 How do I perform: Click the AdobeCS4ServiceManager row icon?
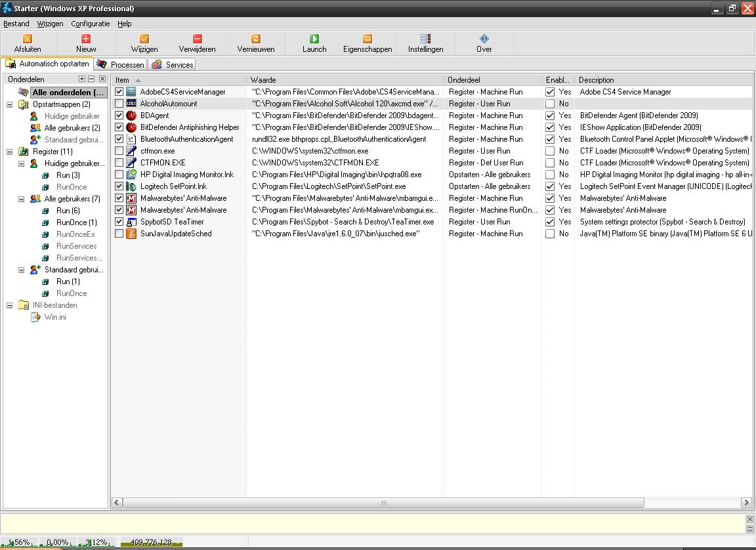click(131, 92)
